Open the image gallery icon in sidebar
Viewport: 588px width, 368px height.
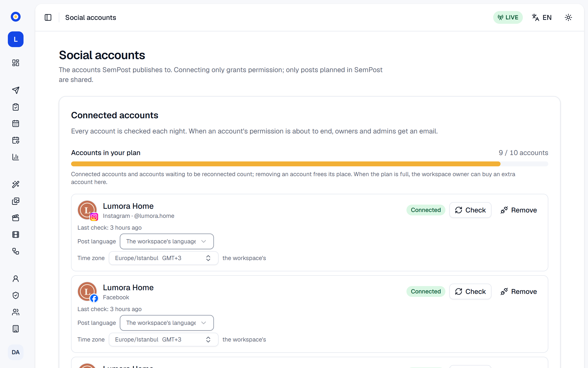coord(16,201)
